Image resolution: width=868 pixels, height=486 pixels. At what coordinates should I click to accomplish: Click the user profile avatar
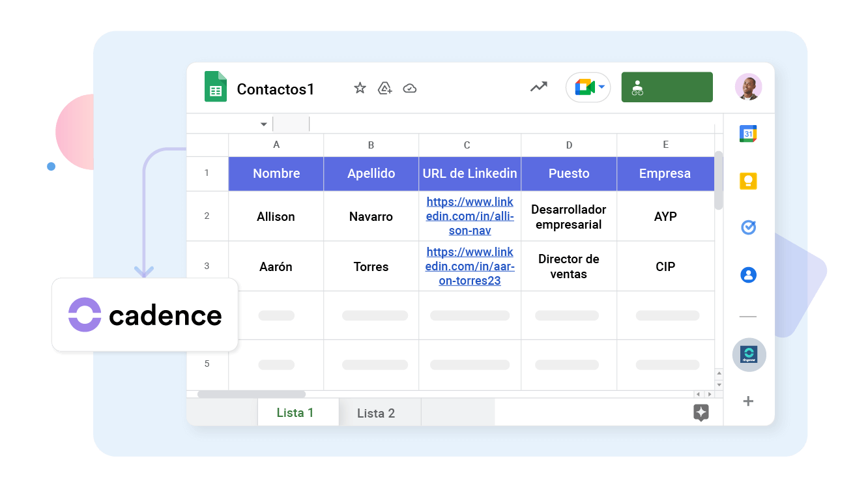(748, 87)
